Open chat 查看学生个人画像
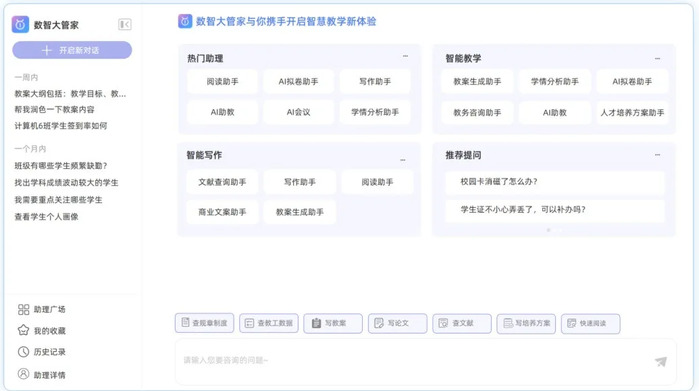 (46, 217)
